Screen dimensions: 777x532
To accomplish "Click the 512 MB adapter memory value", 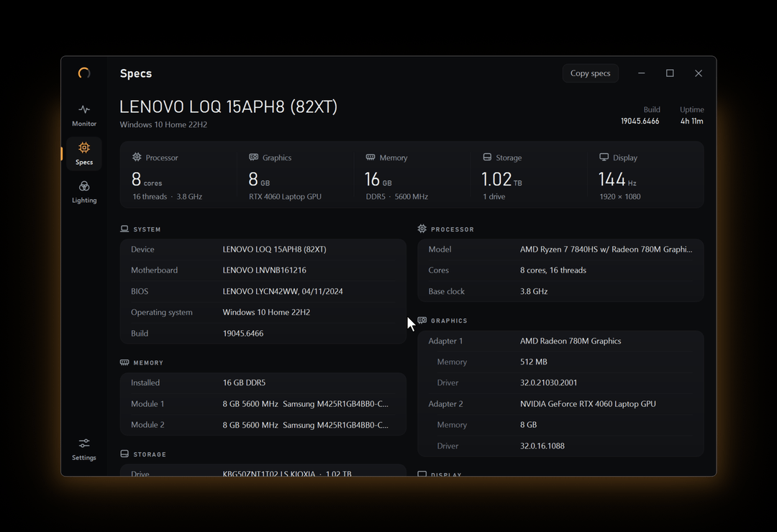I will [534, 362].
